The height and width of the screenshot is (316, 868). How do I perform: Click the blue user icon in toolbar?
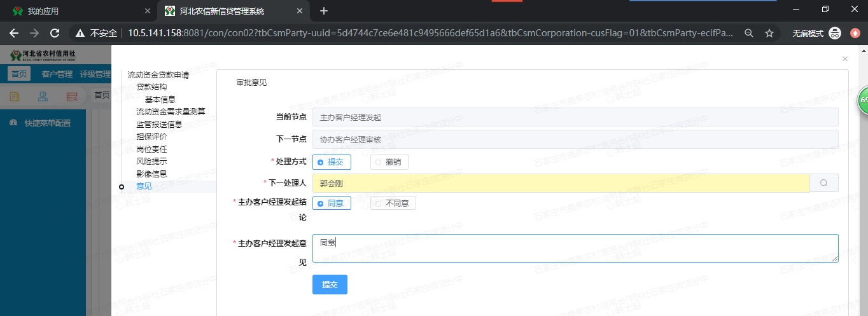(x=43, y=96)
